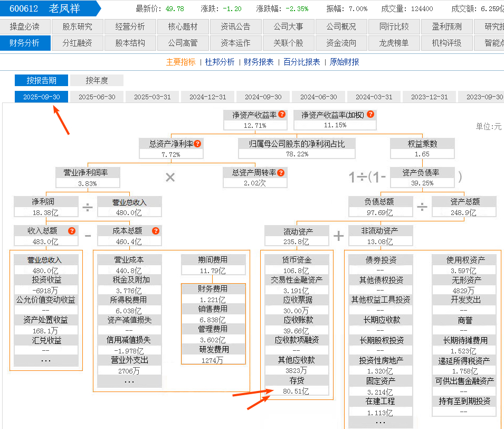The width and height of the screenshot is (504, 429).
Task: Click 应收账款 value 39.66亿
Action: [296, 331]
